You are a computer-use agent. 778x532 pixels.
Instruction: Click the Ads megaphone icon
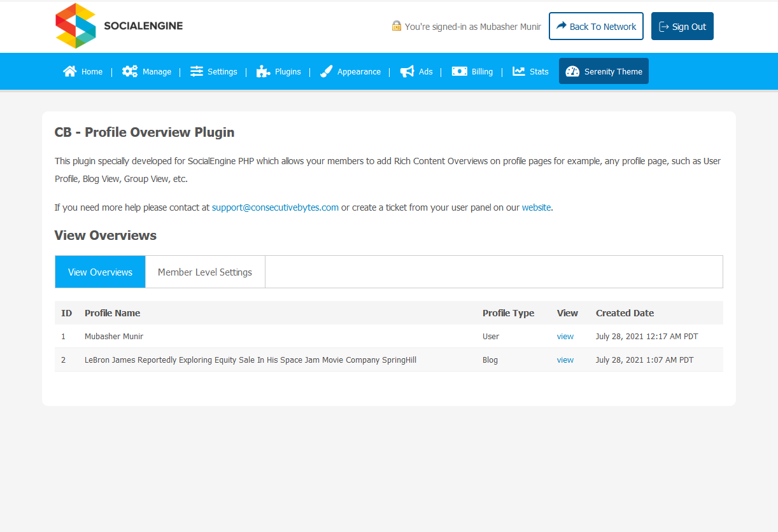(407, 71)
